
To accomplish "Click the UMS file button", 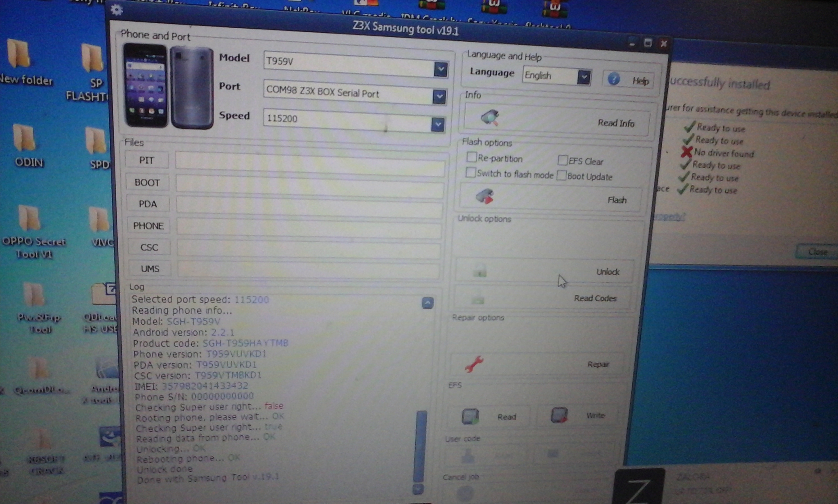I will point(150,268).
